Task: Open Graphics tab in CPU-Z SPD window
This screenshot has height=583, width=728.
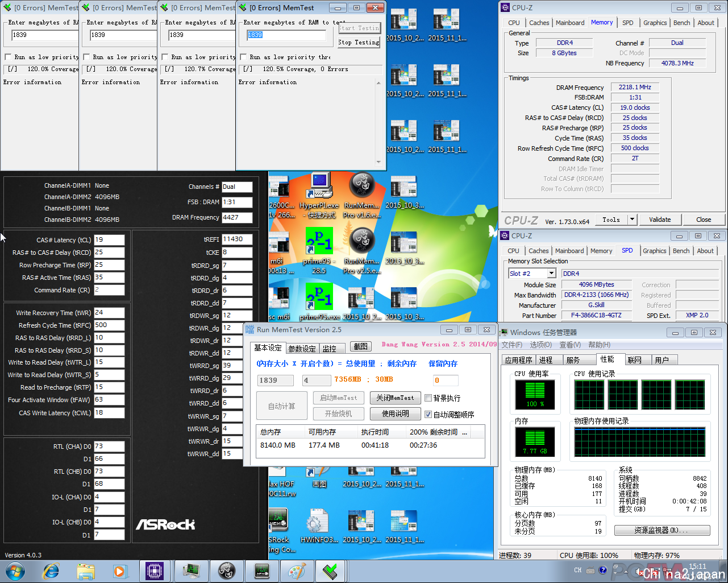Action: (655, 251)
